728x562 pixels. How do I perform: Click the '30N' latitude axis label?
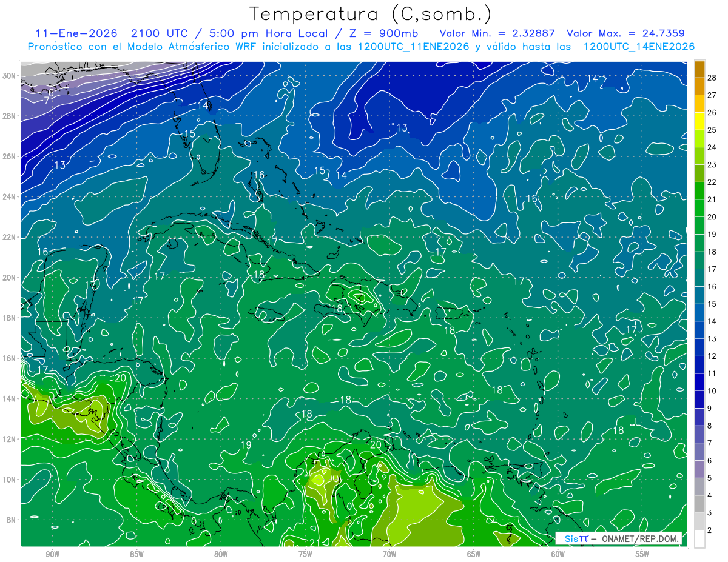coord(10,75)
